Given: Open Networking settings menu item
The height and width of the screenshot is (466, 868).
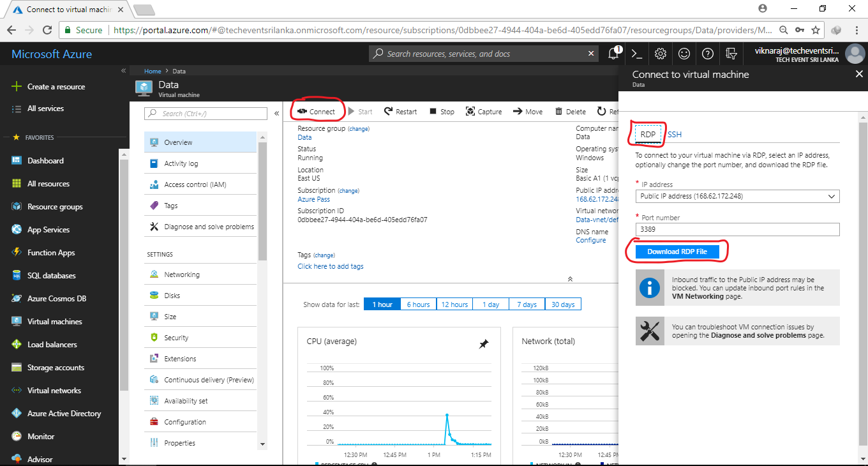Looking at the screenshot, I should point(200,274).
